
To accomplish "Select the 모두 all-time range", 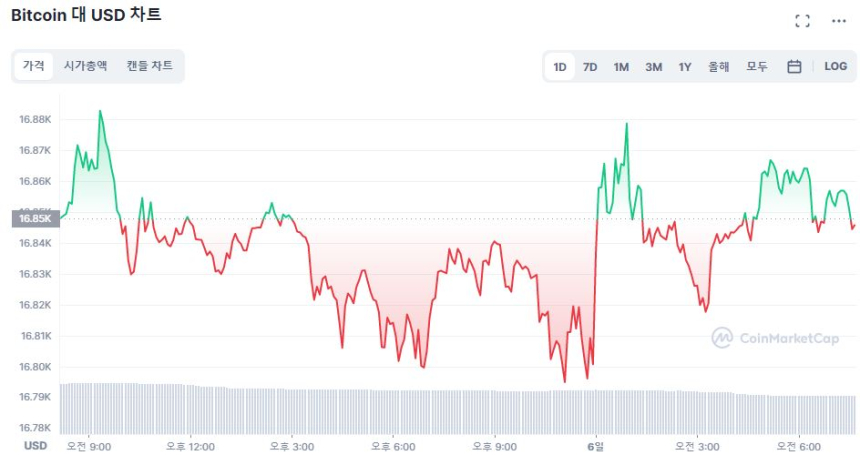I will 757,67.
